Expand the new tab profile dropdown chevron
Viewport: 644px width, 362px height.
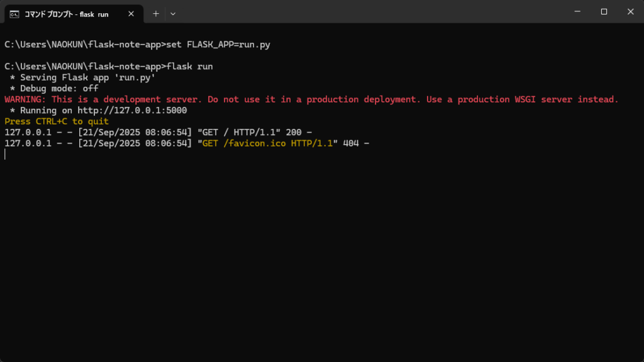173,14
